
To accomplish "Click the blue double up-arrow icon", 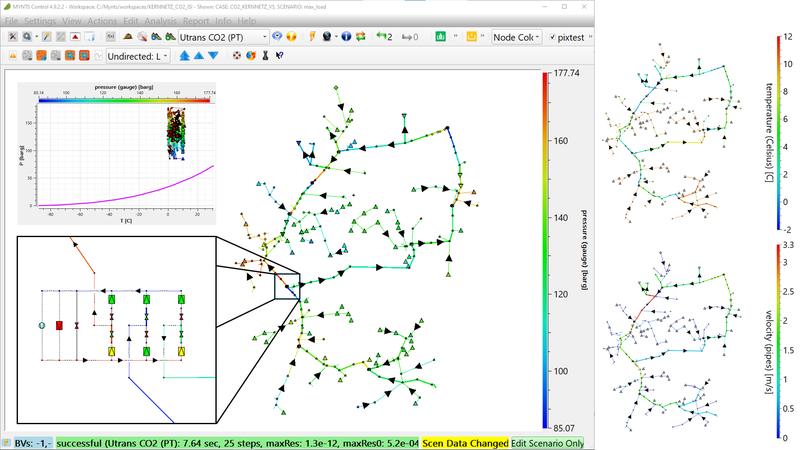I will (185, 56).
